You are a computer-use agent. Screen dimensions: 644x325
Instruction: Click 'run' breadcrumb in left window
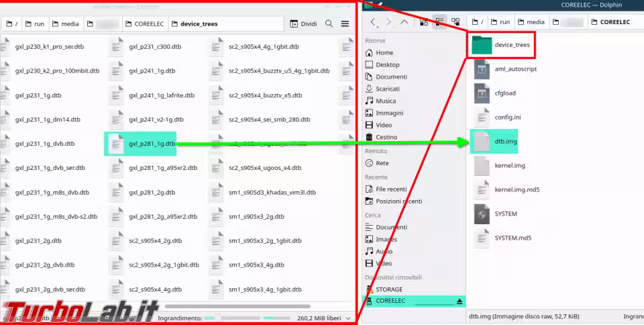point(35,24)
